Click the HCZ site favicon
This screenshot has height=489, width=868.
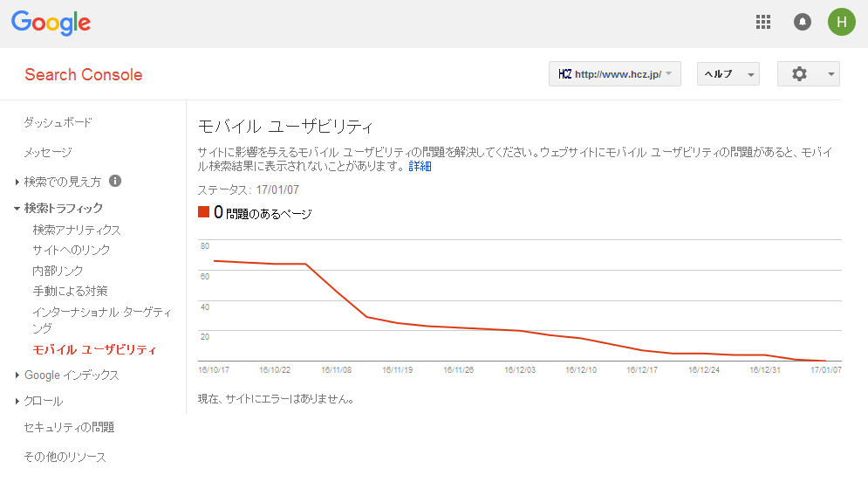[x=564, y=73]
